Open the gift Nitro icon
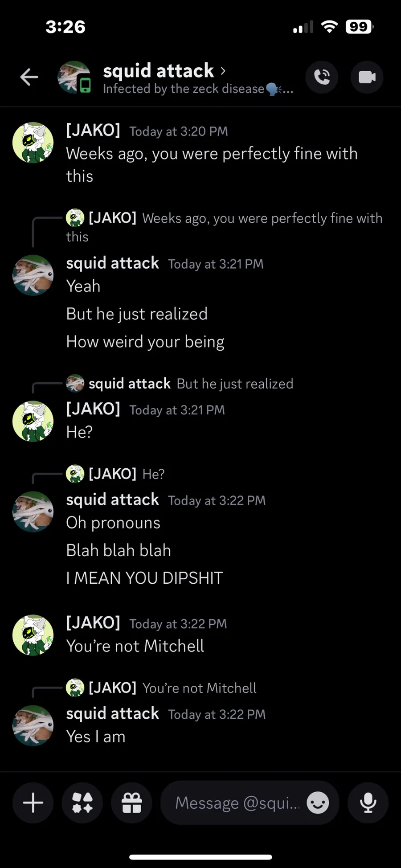The image size is (401, 868). (x=131, y=803)
